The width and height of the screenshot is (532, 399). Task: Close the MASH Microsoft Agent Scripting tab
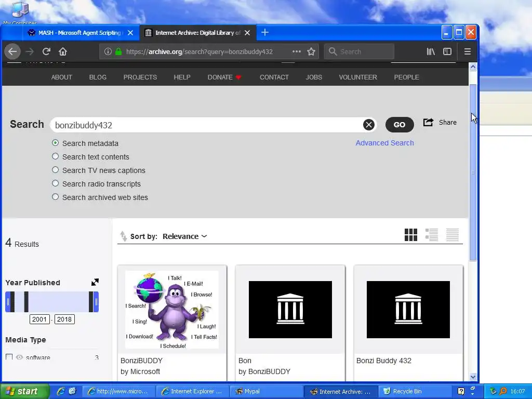(x=130, y=33)
